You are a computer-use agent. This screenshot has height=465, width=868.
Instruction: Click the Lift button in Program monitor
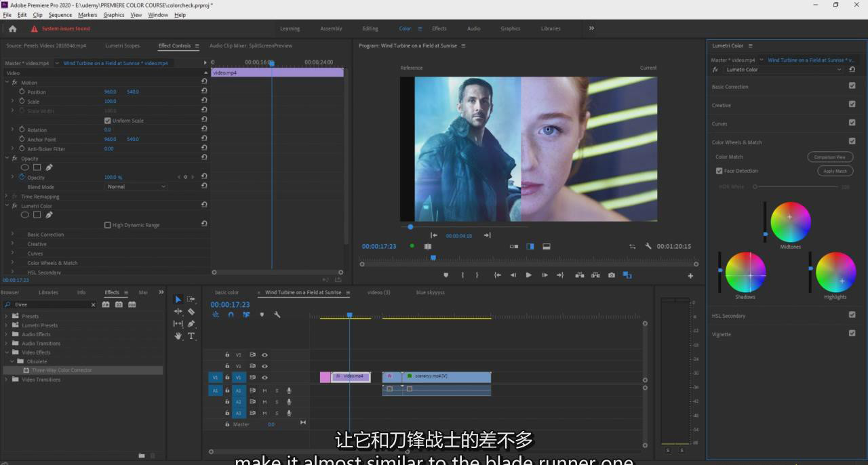tap(580, 275)
